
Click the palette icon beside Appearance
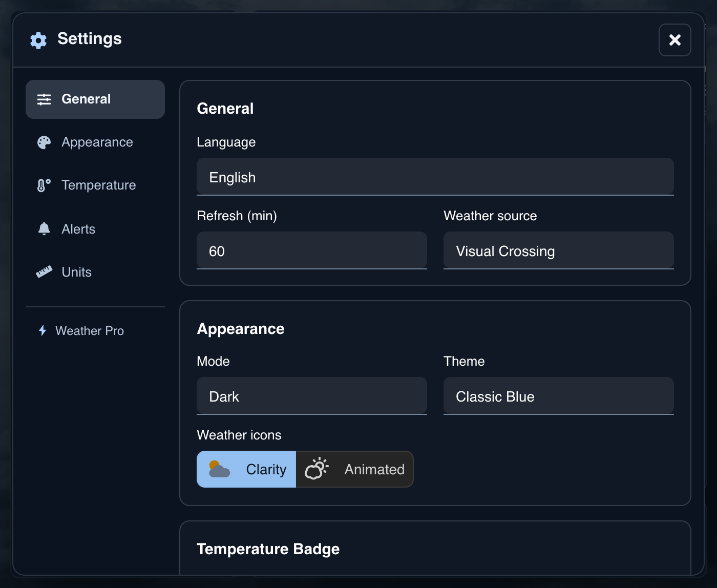click(x=44, y=142)
